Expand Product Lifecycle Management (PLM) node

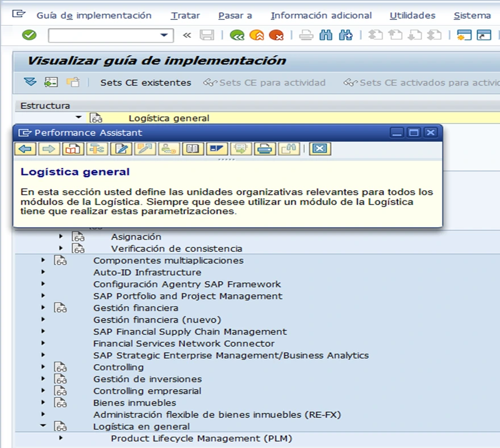coord(61,438)
